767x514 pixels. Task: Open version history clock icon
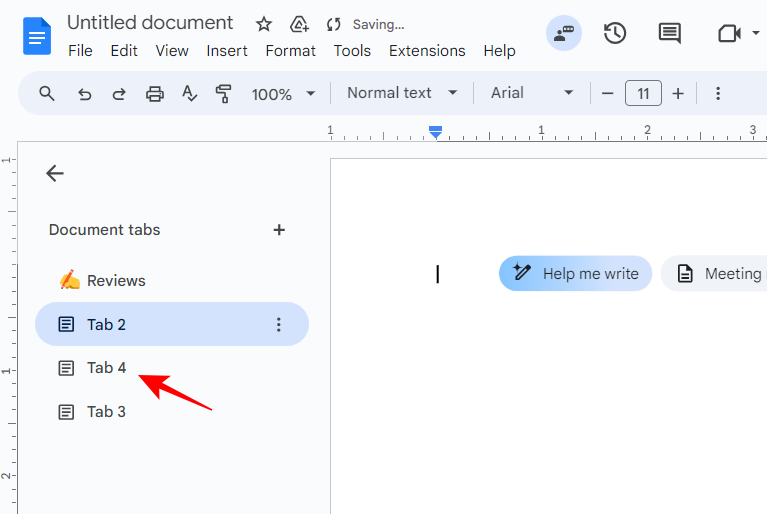click(x=615, y=33)
